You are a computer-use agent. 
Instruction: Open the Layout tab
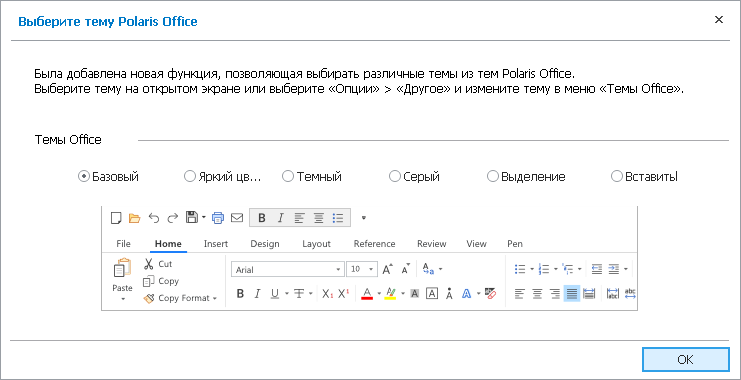point(316,244)
